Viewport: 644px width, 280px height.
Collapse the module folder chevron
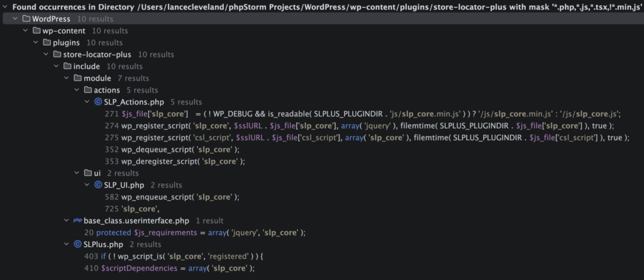[x=67, y=79]
